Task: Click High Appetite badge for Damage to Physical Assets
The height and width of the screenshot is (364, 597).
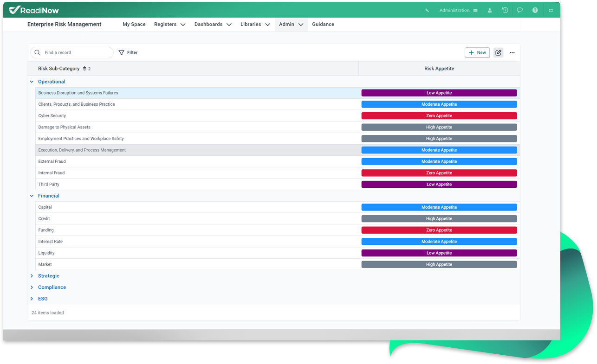Action: [x=439, y=127]
